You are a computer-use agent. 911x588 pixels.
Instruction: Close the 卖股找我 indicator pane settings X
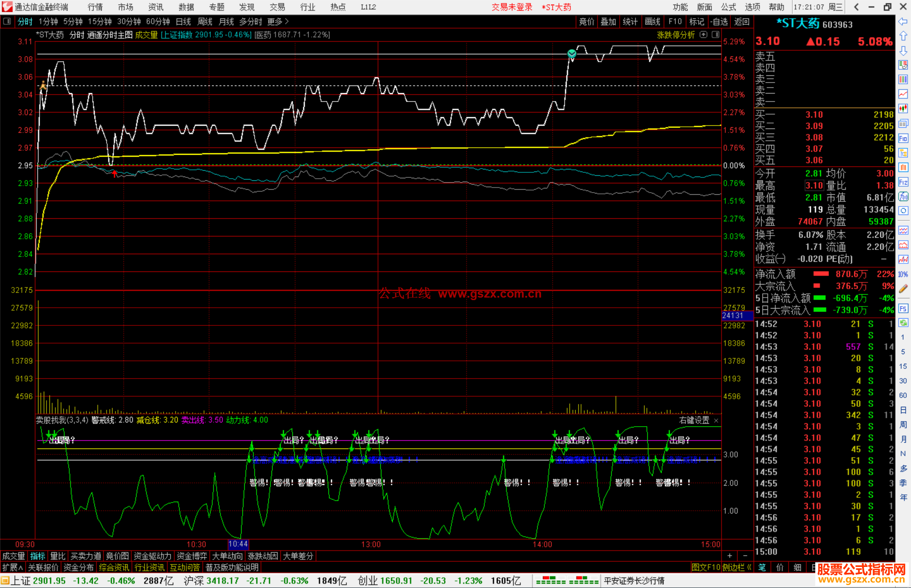716,421
